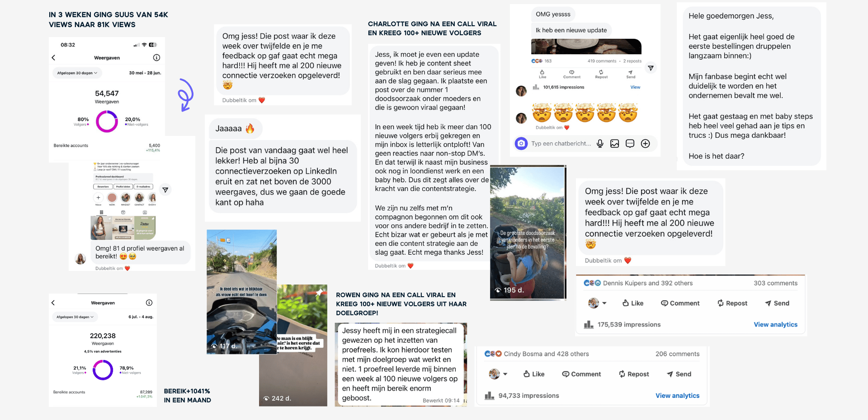Click Repost on Cindy Bosma post

634,374
